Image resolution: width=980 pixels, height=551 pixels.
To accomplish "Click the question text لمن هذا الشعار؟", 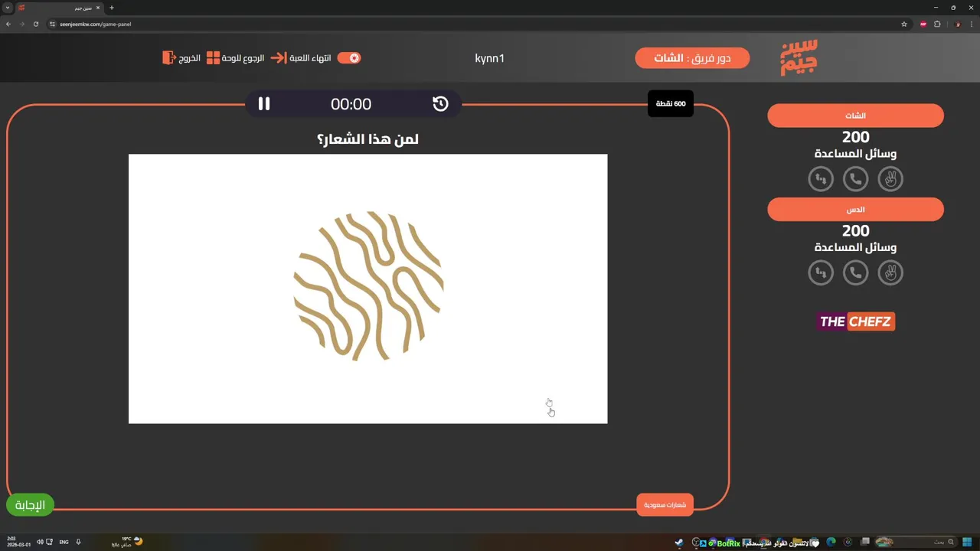I will (367, 139).
